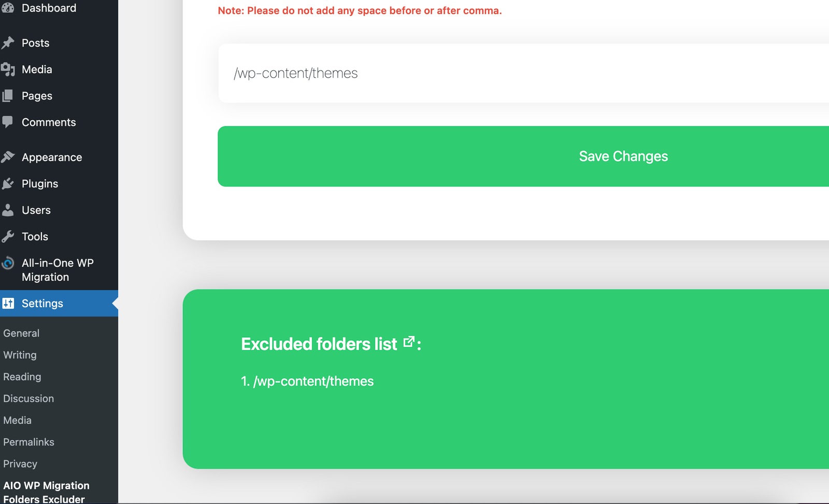Click the Media library icon
This screenshot has height=504, width=829.
click(x=8, y=69)
